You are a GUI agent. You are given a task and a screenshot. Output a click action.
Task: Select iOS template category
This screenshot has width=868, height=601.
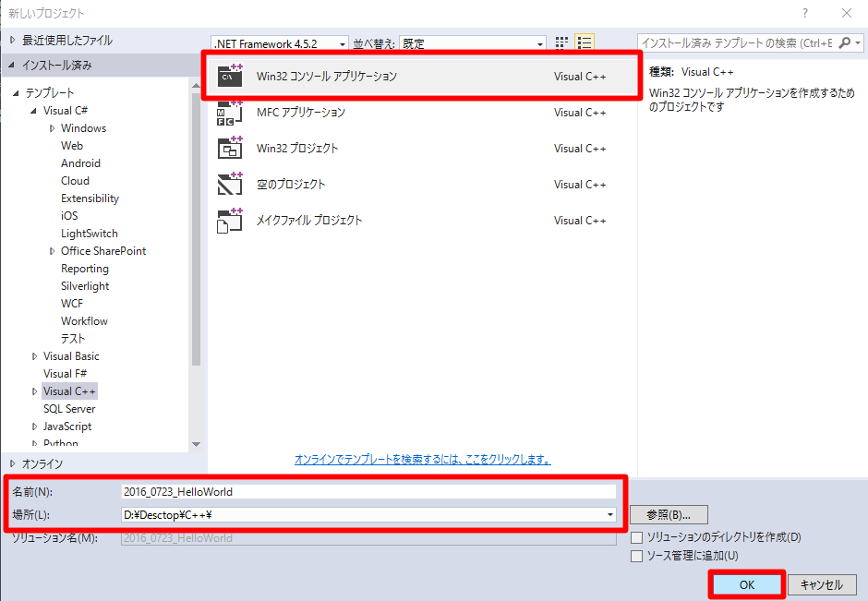tap(69, 216)
